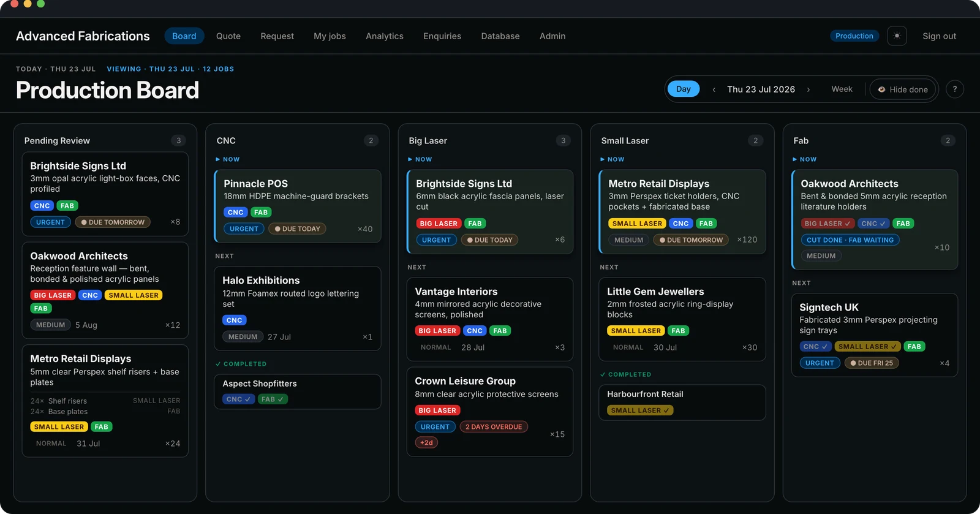Click CNC done tag on Aspect Shopfitters

pyautogui.click(x=238, y=399)
